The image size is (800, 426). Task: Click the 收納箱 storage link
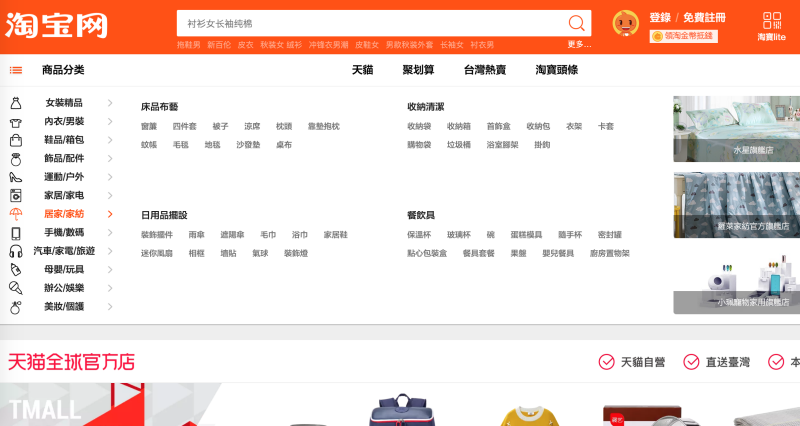tap(459, 126)
